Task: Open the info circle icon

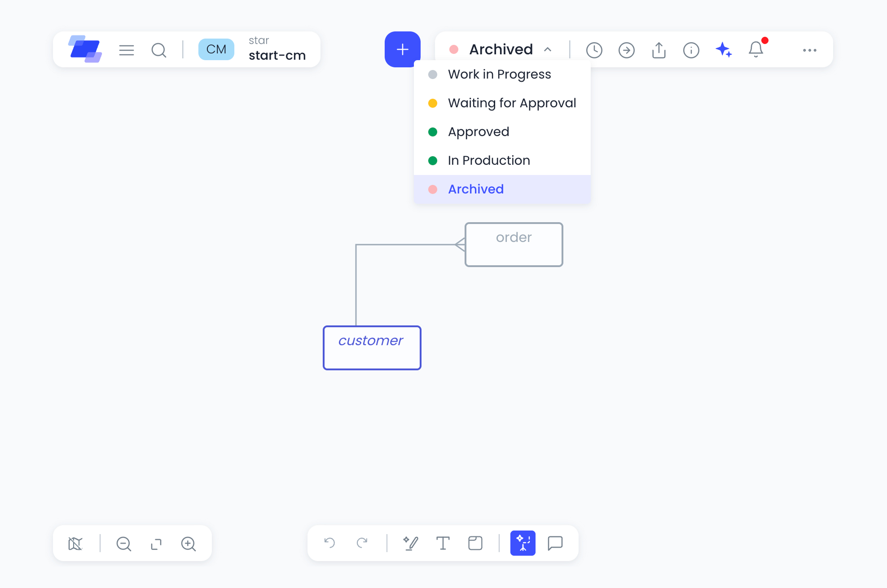Action: point(691,50)
